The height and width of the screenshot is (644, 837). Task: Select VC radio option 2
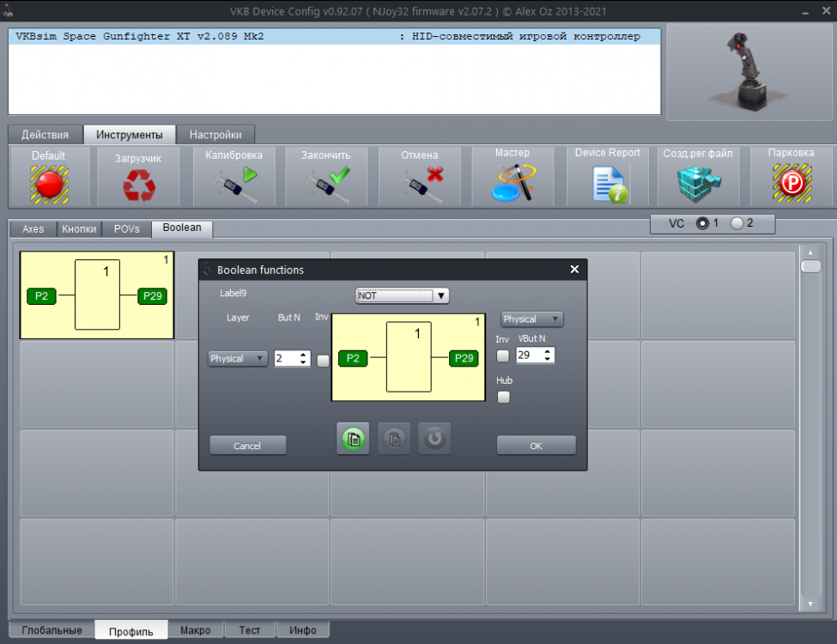coord(737,223)
